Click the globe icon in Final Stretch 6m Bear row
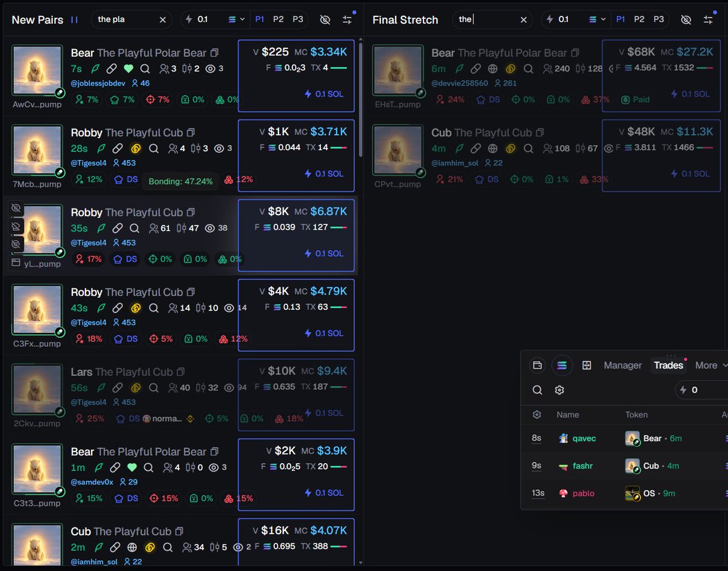728x571 pixels. 493,68
